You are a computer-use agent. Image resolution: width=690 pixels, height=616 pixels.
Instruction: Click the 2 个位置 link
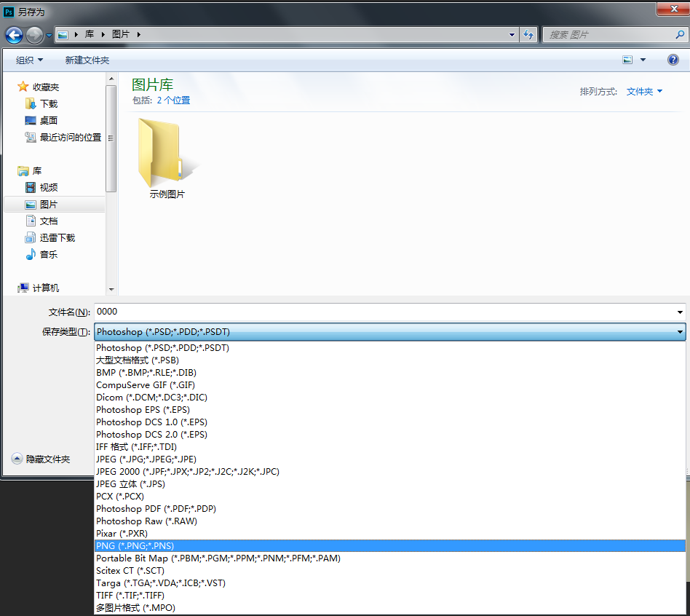pyautogui.click(x=173, y=100)
